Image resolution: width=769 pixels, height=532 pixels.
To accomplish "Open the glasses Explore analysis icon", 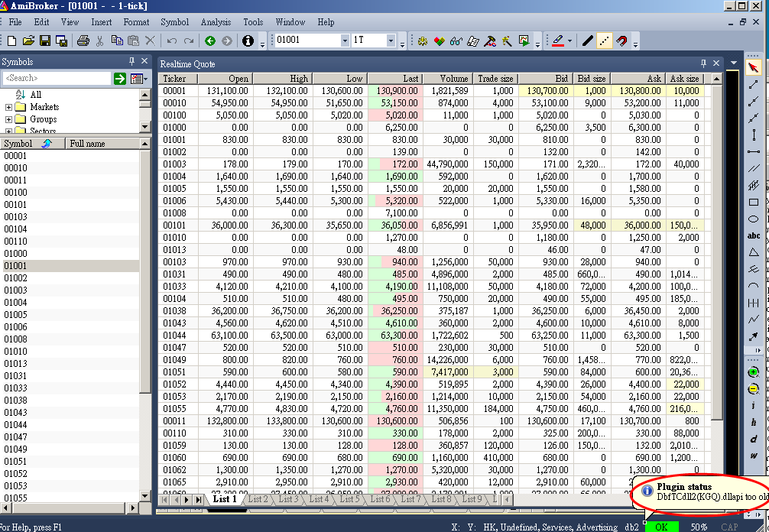I will coord(456,41).
